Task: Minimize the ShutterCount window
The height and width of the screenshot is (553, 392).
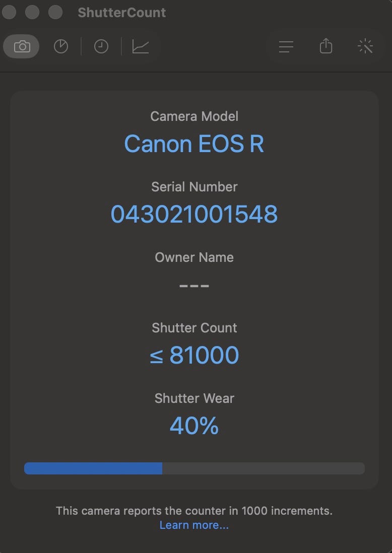Action: [32, 12]
